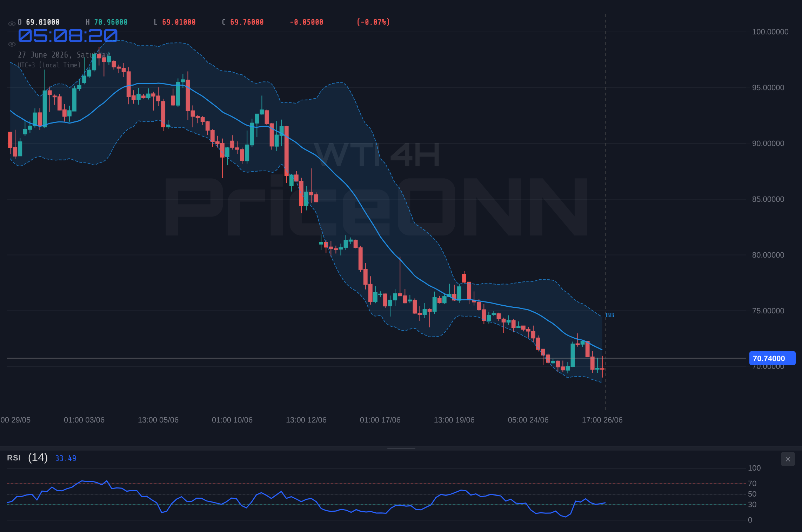
Task: Click the 75.00000 price axis label
Action: [768, 311]
